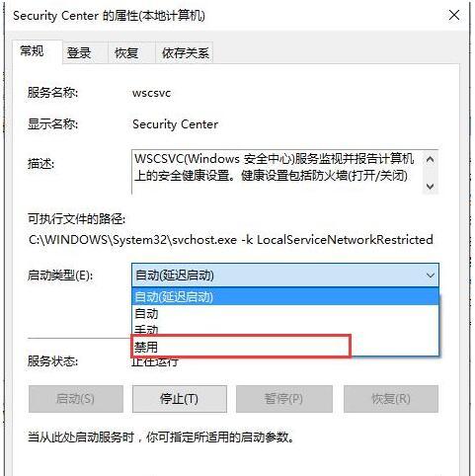Click the wscsvc service name text
The width and height of the screenshot is (475, 476).
[x=151, y=93]
